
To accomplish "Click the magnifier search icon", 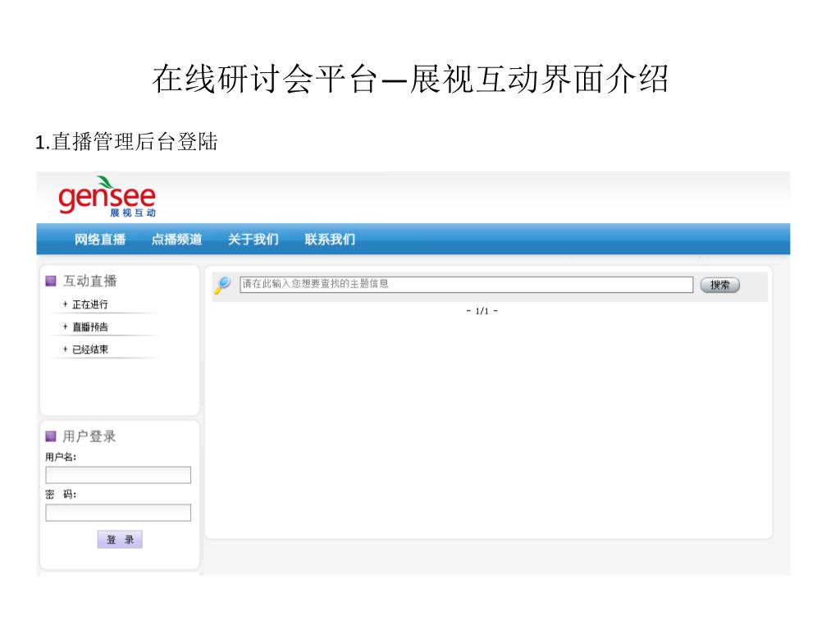I will (x=222, y=285).
